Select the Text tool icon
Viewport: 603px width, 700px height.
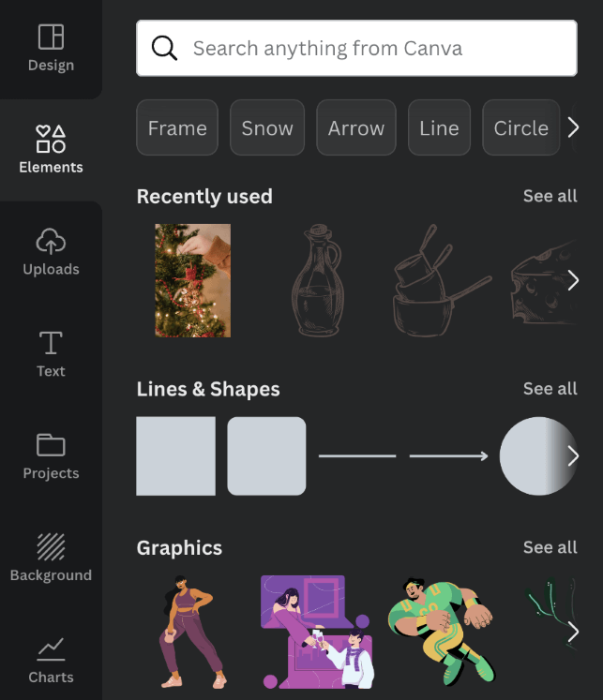coord(51,343)
